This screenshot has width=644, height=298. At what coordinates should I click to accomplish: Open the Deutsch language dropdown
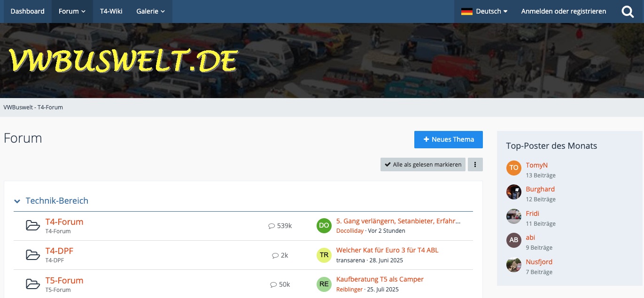tap(484, 11)
